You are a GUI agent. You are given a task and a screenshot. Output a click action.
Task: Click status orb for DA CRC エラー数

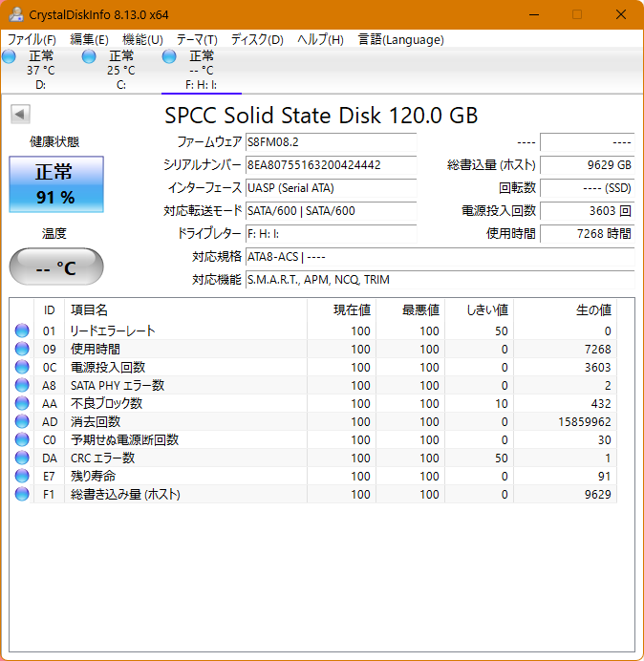click(x=22, y=458)
